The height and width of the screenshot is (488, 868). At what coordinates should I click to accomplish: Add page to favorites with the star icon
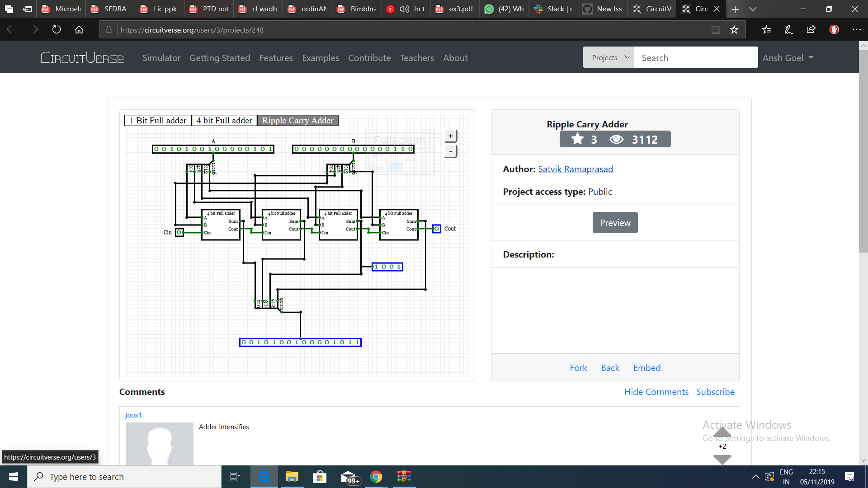pos(734,29)
